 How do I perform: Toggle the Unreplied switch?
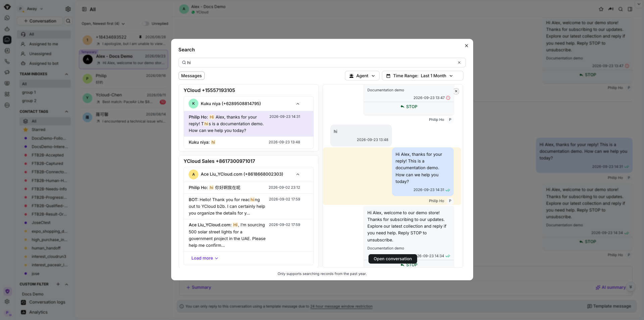(145, 24)
